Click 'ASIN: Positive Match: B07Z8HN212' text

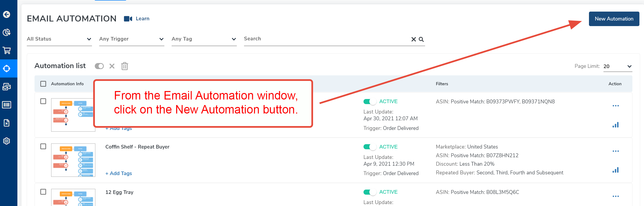point(477,156)
